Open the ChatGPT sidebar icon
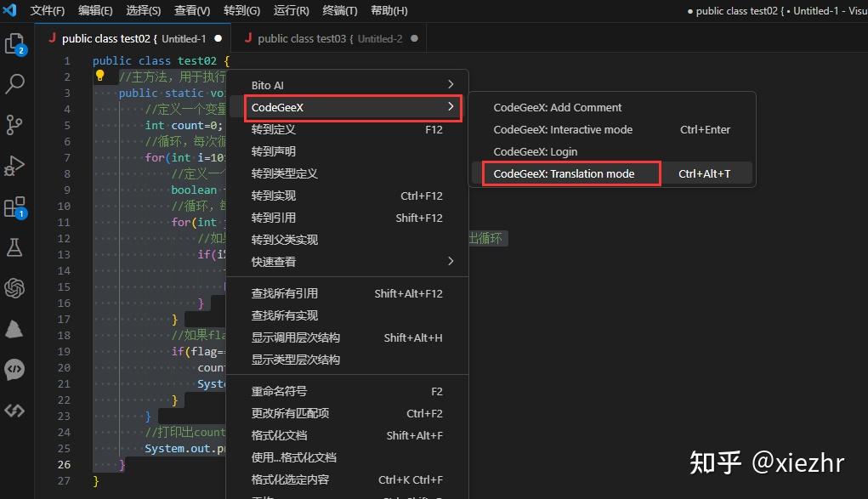Viewport: 868px width, 499px height. point(14,288)
